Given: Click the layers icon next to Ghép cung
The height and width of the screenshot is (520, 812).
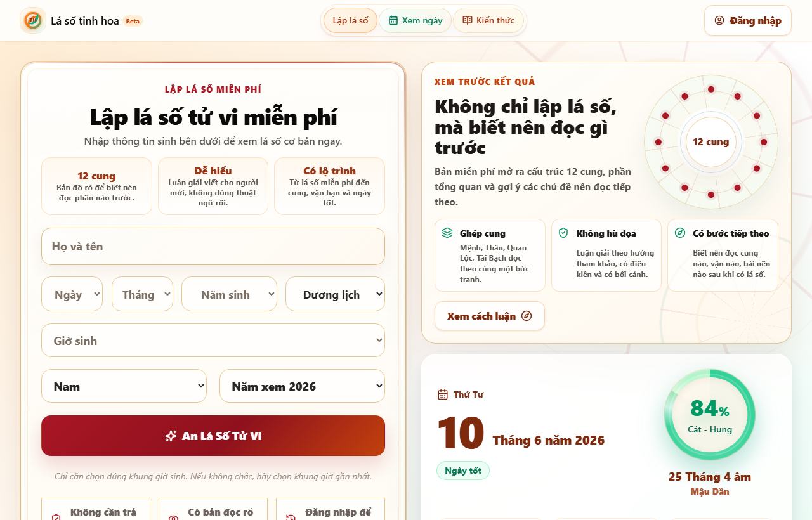Looking at the screenshot, I should pos(447,233).
